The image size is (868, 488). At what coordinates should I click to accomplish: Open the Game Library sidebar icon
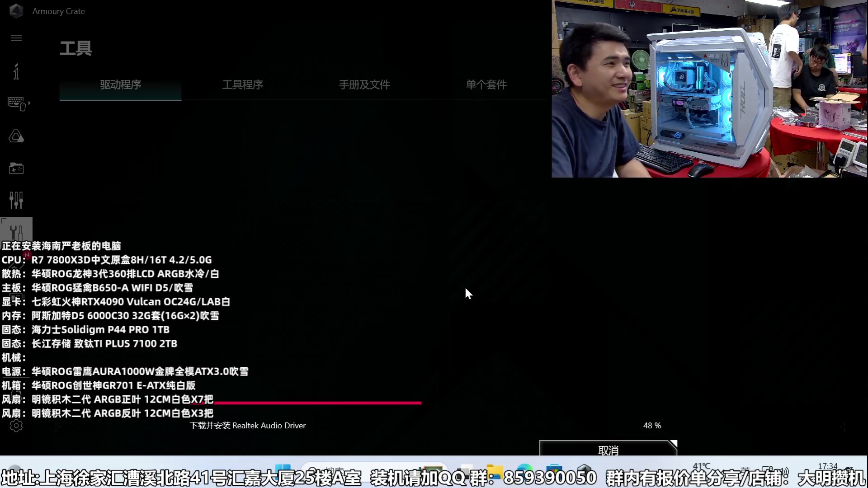[16, 168]
